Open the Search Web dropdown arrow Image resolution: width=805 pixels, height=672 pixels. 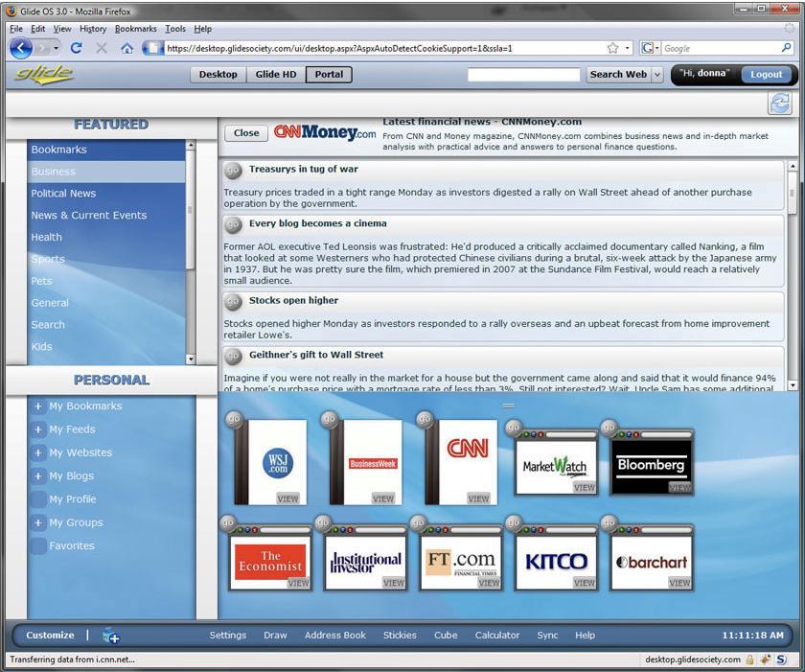[656, 75]
